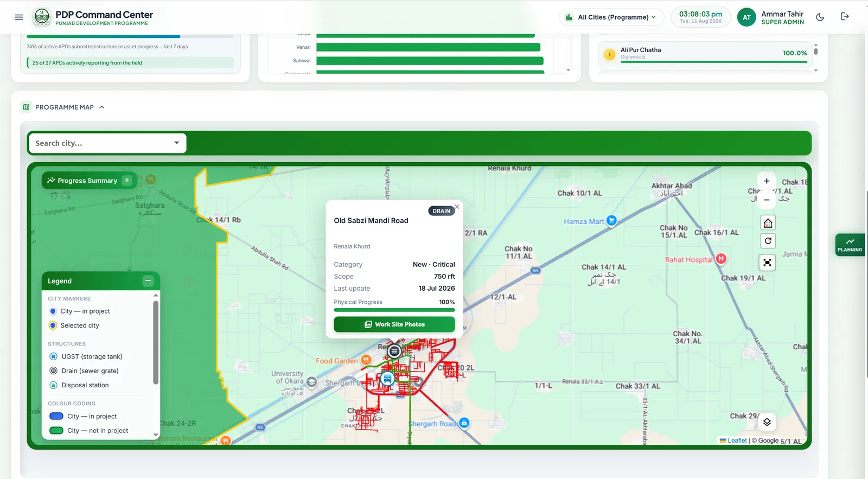The height and width of the screenshot is (479, 868).
Task: Click the Ali Pur Chatha ranking row
Action: coord(705,54)
